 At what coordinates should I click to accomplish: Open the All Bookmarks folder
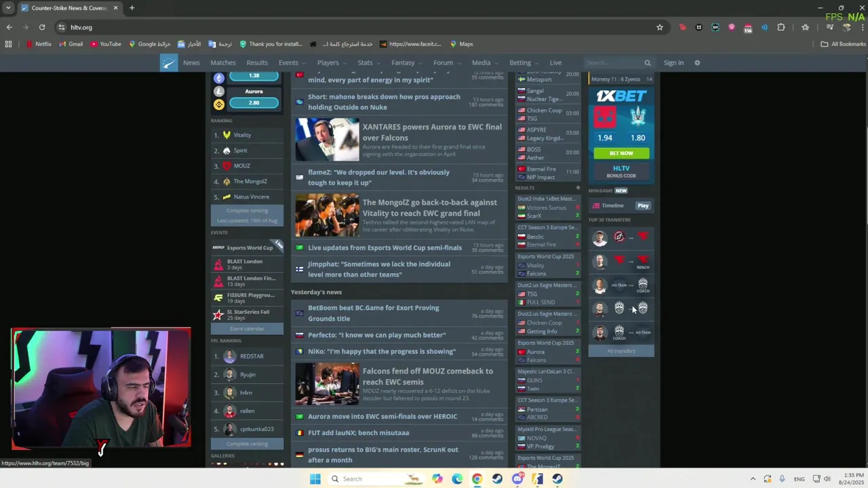844,44
